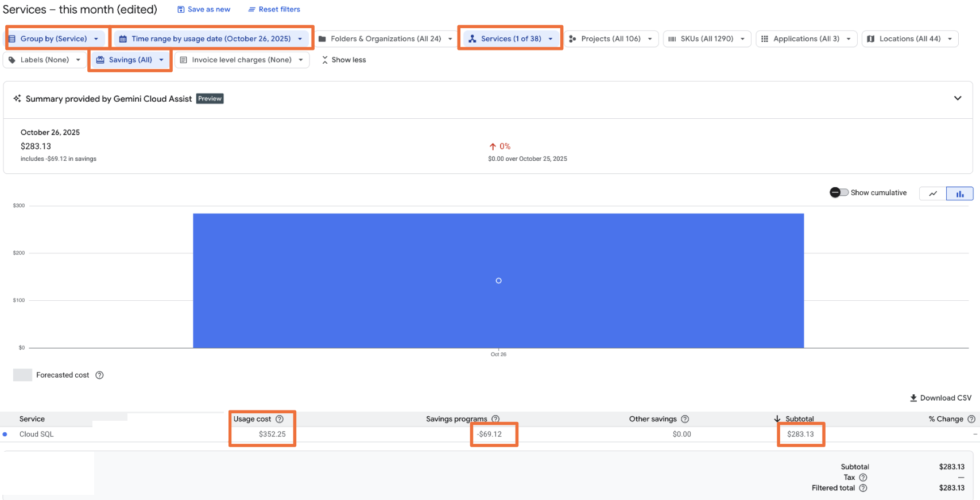Sort table by Subtotal column header

click(799, 419)
